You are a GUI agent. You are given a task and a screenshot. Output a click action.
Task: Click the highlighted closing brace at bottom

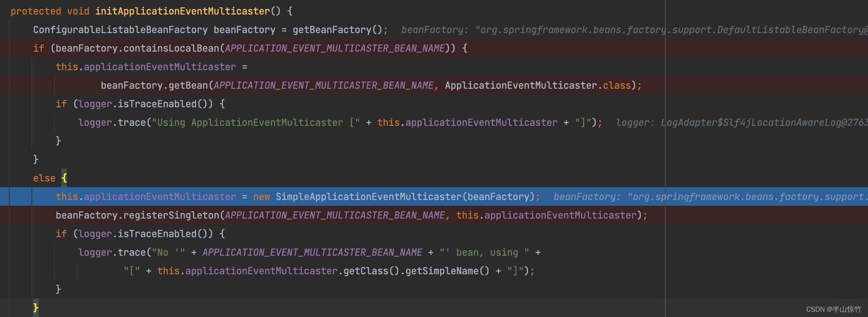35,308
